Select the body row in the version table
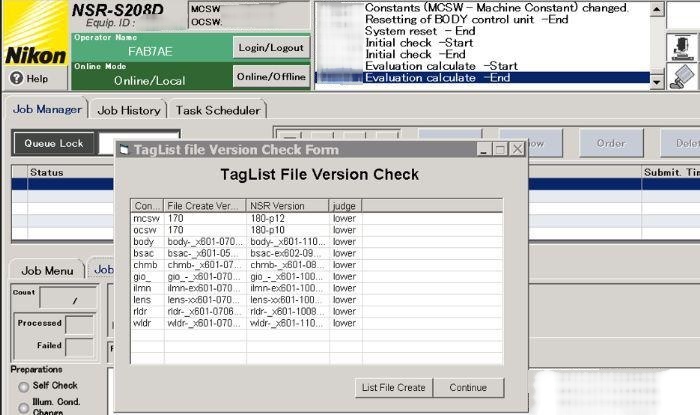 (317, 241)
